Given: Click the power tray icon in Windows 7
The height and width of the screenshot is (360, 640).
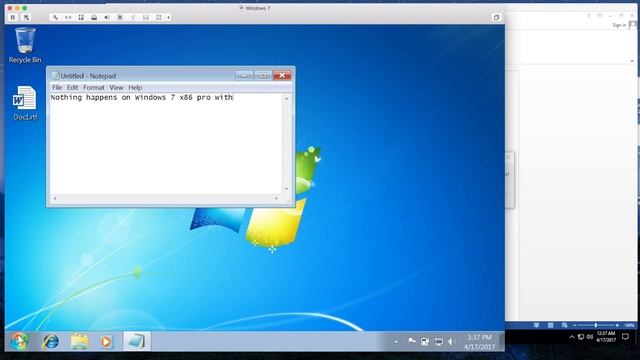Looking at the screenshot, I should click(x=425, y=342).
